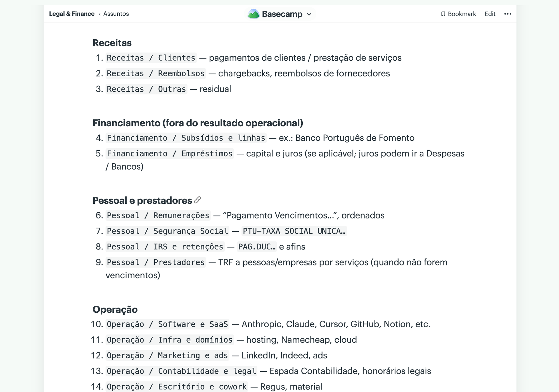Click the Basecamp mountain logo icon
This screenshot has width=559, height=392.
(254, 14)
